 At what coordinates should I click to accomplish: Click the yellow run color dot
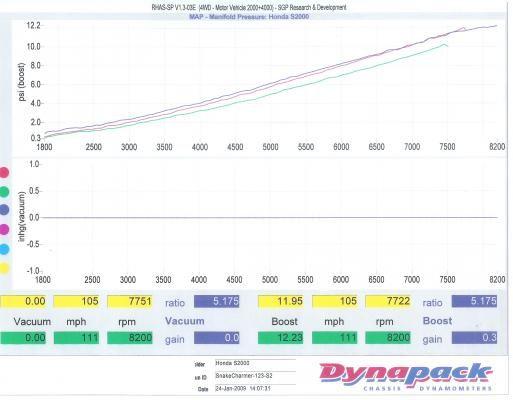coord(4,268)
